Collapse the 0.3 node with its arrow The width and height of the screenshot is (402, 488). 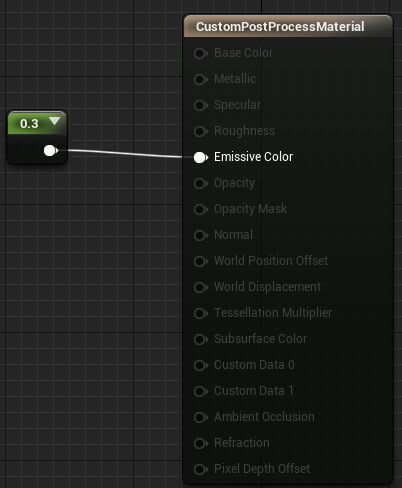pos(54,121)
